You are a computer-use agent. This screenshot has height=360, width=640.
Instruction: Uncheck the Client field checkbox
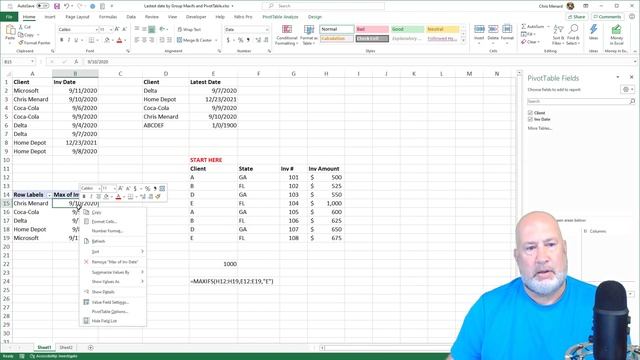pos(530,113)
